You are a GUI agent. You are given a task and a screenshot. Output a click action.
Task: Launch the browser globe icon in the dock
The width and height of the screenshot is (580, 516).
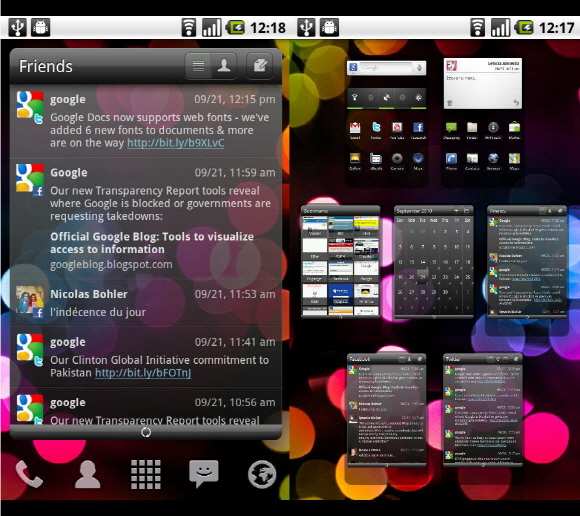(x=262, y=475)
